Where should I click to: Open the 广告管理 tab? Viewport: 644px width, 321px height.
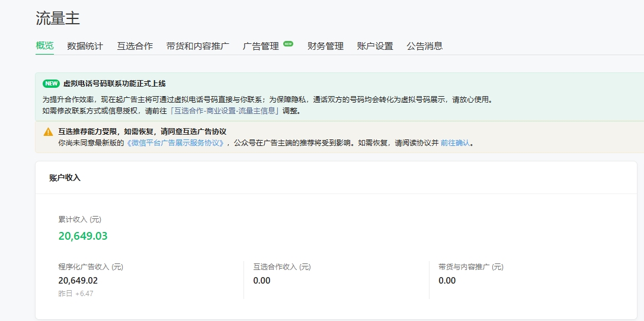point(261,46)
